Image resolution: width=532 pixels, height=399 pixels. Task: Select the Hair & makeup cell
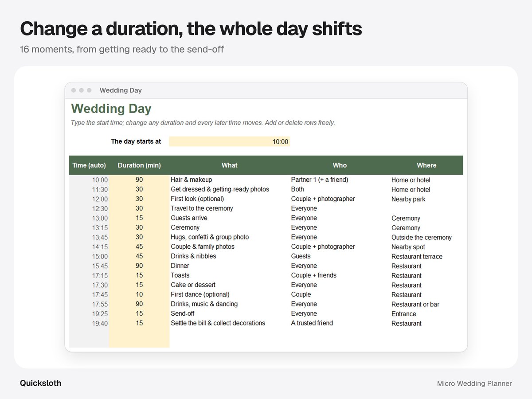[192, 180]
